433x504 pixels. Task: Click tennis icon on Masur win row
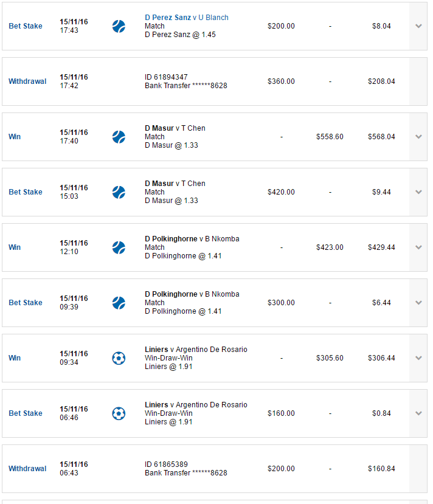(119, 137)
